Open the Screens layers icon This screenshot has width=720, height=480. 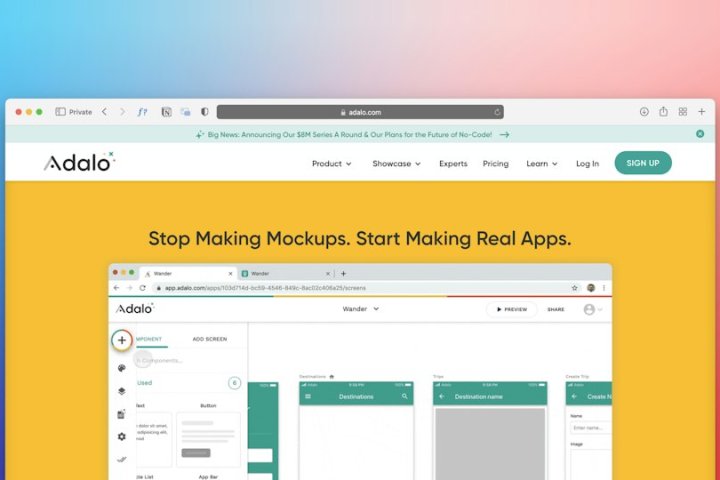(x=122, y=391)
